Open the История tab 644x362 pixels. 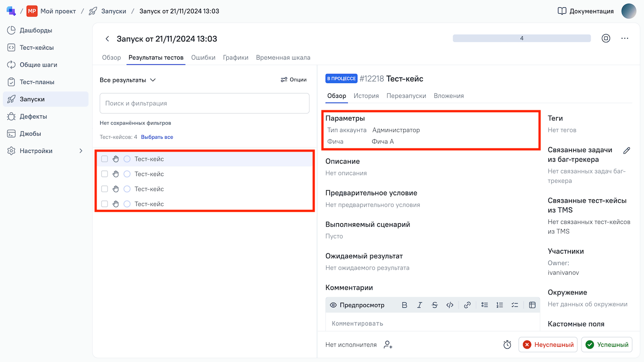coord(366,96)
